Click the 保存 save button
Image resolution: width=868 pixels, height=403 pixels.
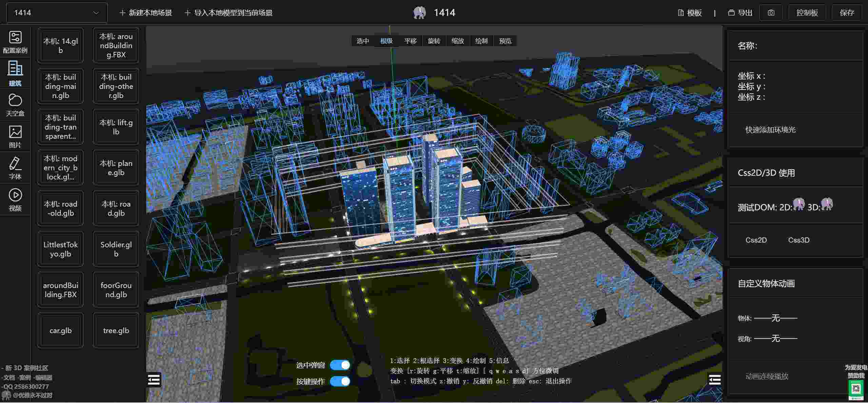(847, 13)
